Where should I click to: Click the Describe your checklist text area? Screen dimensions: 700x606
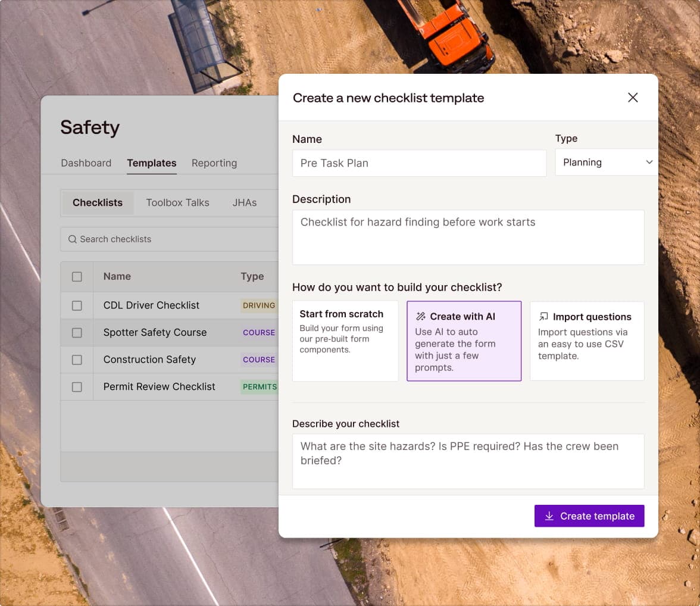468,461
